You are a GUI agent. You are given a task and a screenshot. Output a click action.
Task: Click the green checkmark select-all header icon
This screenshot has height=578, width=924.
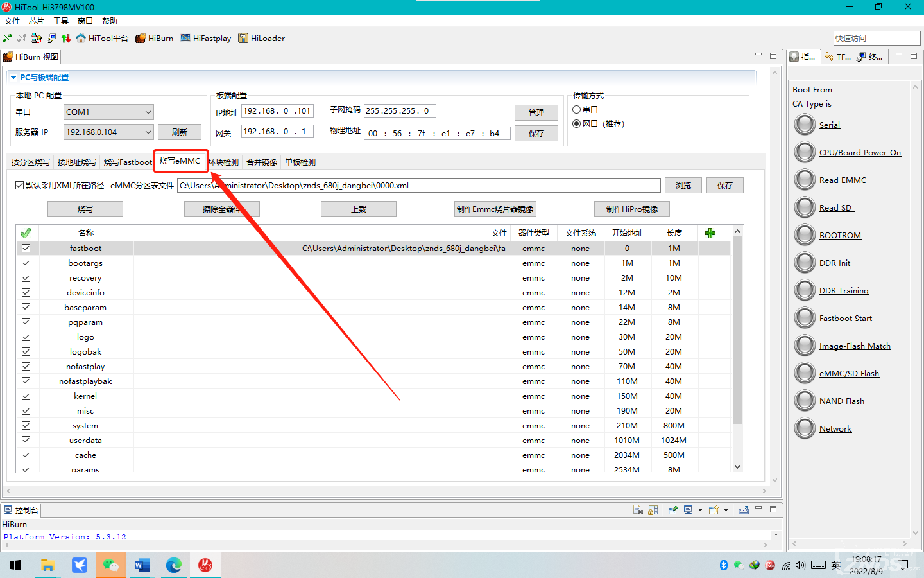[x=26, y=232]
